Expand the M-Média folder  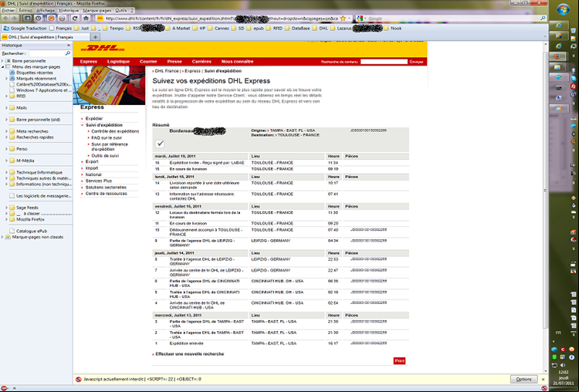pos(6,161)
